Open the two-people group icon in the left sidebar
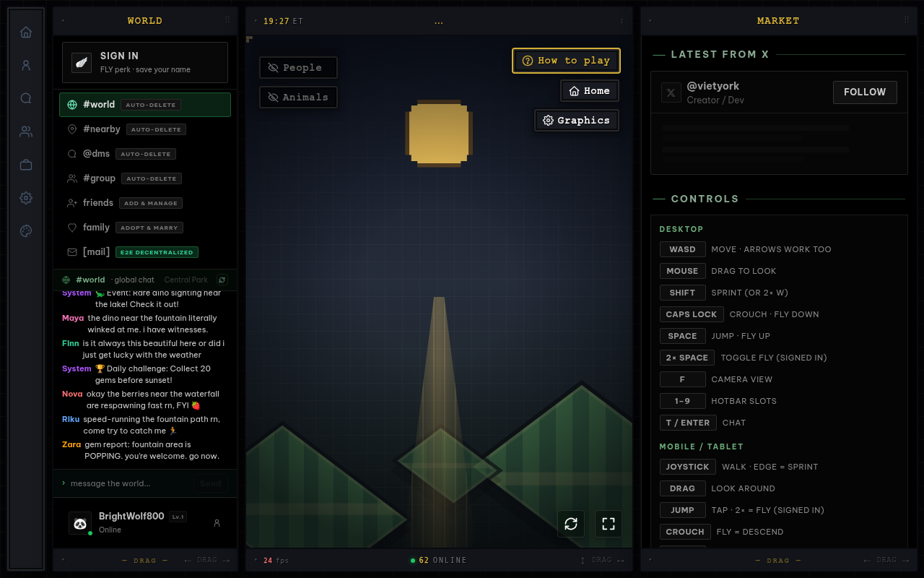The height and width of the screenshot is (578, 924). [x=26, y=131]
